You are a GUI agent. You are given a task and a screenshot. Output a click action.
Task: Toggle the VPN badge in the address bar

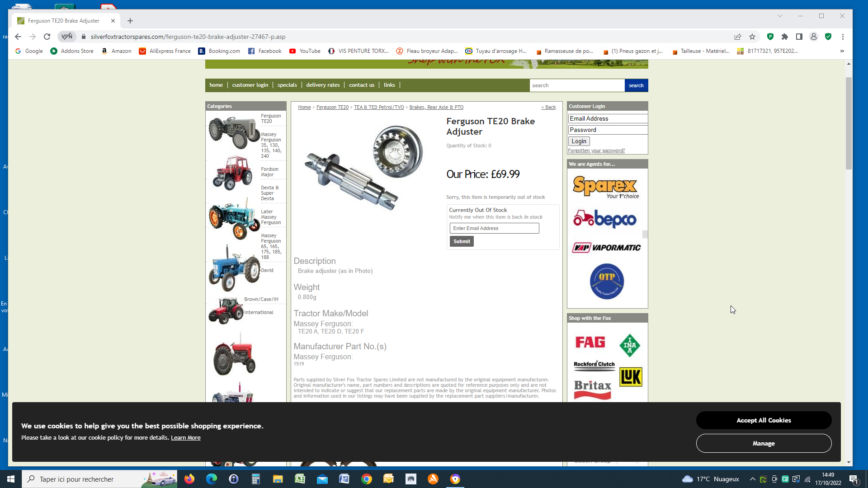coord(67,37)
